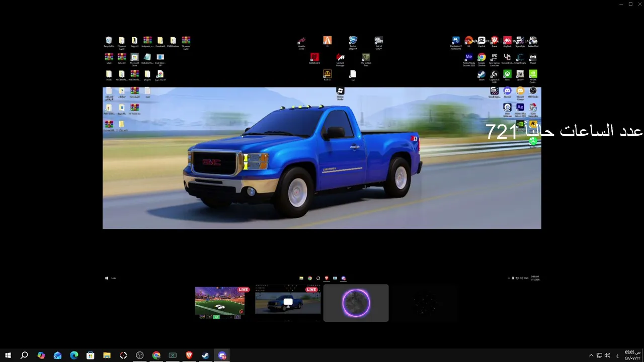Switch to OBS Studio on the taskbar
644x362 pixels.
point(140,355)
